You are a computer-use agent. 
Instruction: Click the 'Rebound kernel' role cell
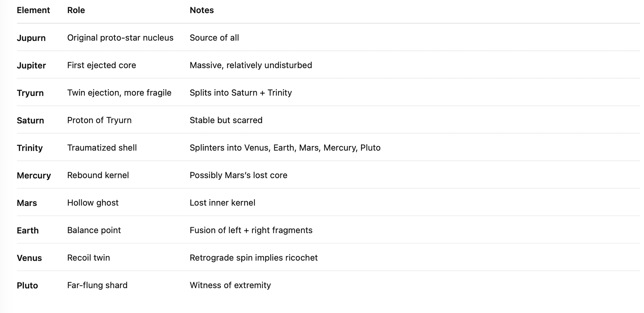point(98,175)
